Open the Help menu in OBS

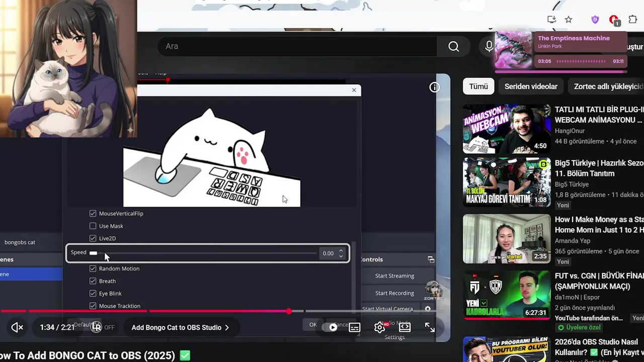160,73
